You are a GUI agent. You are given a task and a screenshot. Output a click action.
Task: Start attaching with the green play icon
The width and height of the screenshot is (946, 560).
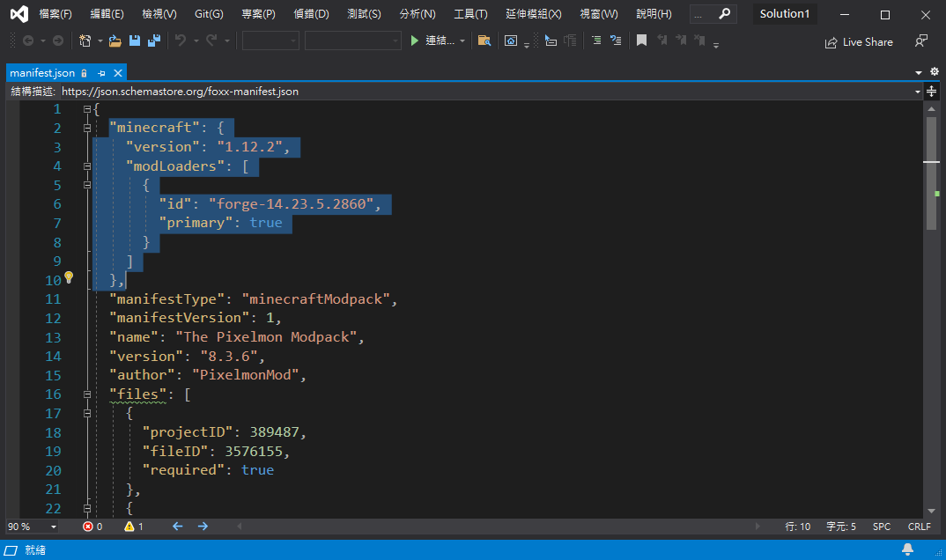[415, 41]
